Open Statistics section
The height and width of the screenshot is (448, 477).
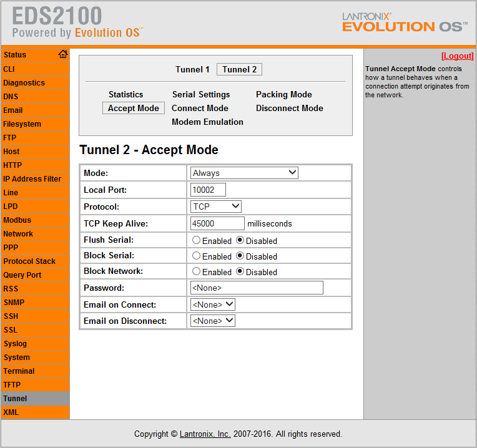(x=126, y=94)
